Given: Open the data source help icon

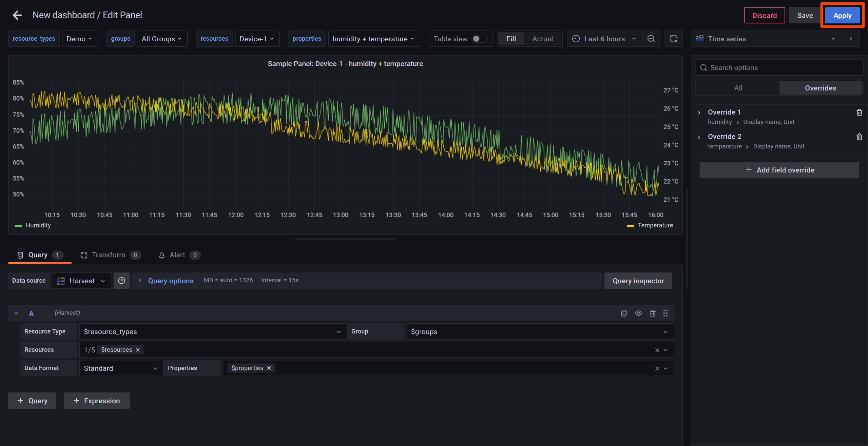Looking at the screenshot, I should tap(121, 281).
